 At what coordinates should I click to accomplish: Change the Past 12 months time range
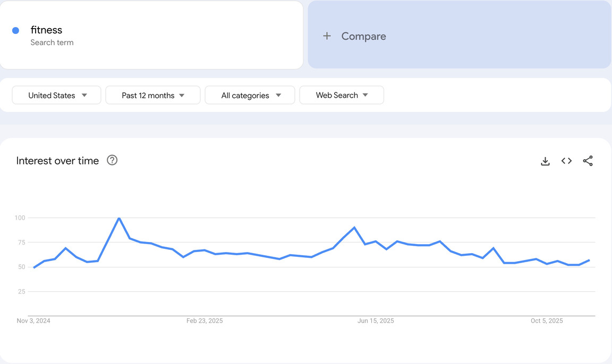click(x=153, y=95)
